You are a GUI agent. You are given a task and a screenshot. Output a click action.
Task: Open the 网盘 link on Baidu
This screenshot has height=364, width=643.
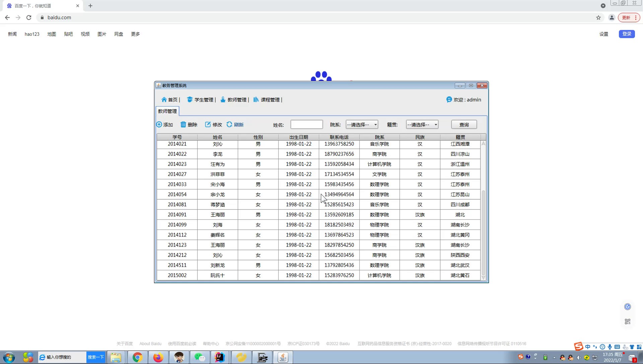(119, 34)
